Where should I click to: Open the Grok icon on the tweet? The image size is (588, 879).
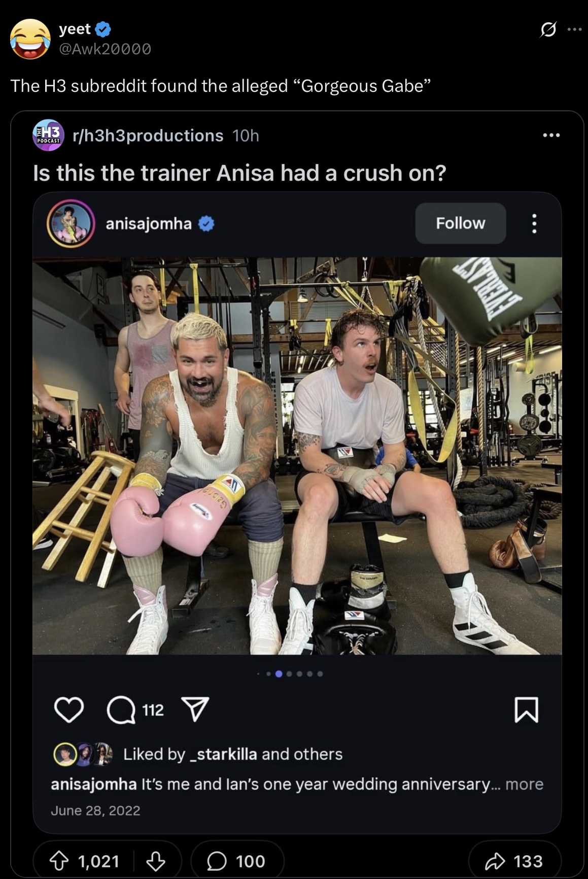[x=547, y=30]
